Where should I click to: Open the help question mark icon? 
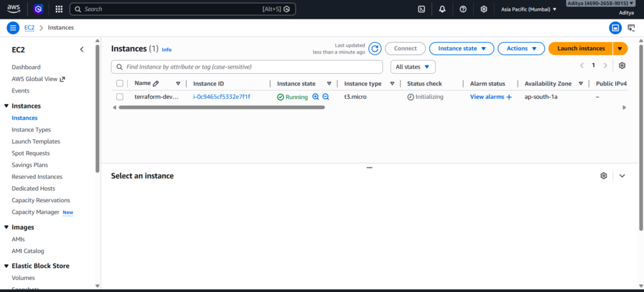pyautogui.click(x=463, y=9)
